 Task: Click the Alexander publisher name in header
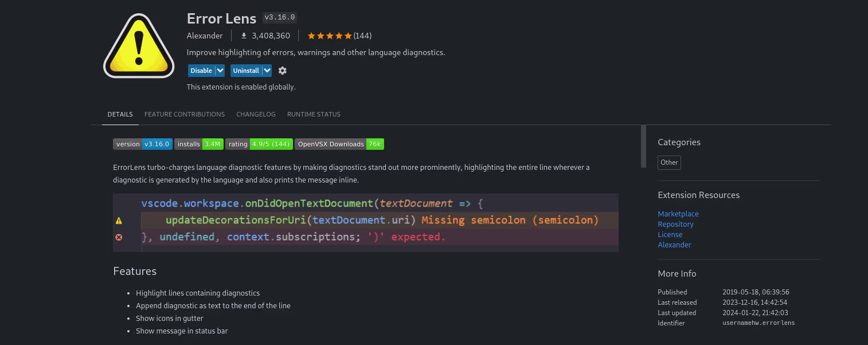click(205, 36)
